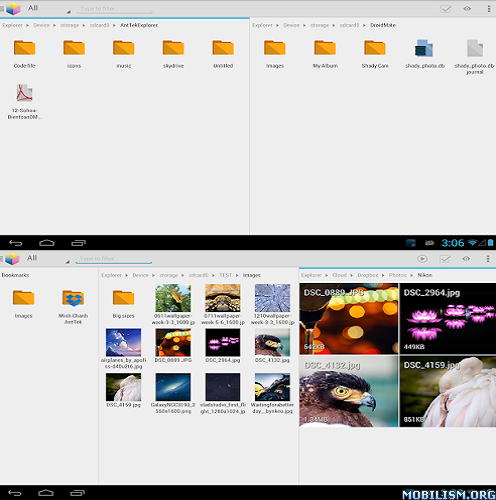
Task: Tap the Wi-Fi status icon in the status bar
Action: (x=473, y=243)
